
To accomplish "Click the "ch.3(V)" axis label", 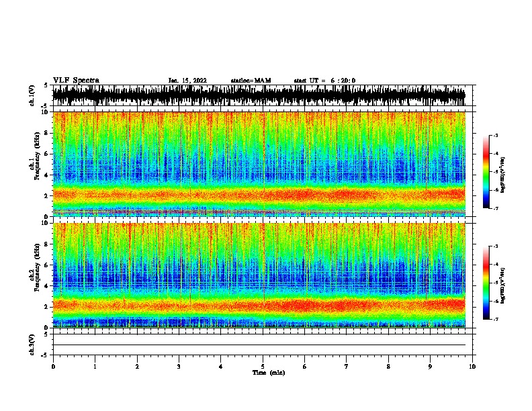I will click(x=32, y=345).
